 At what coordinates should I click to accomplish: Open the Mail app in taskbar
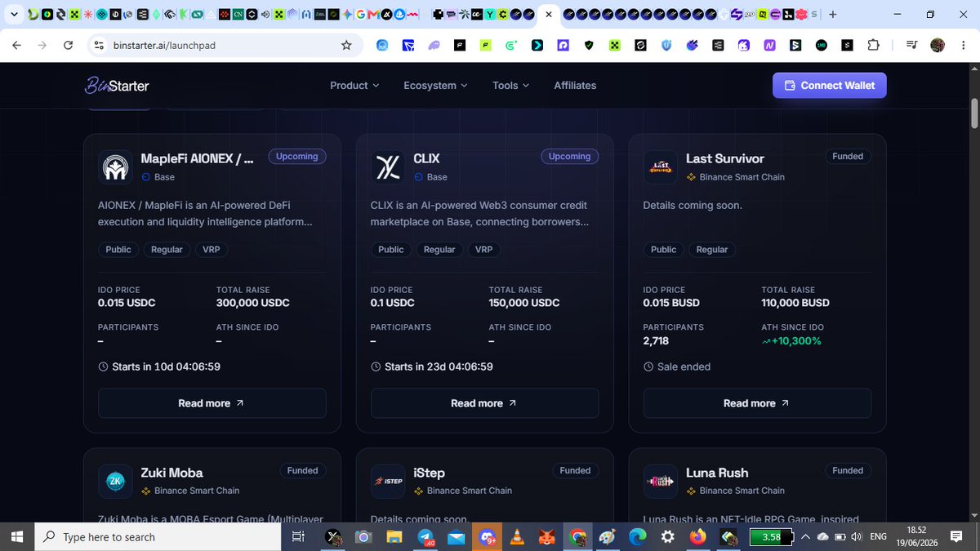pyautogui.click(x=456, y=537)
